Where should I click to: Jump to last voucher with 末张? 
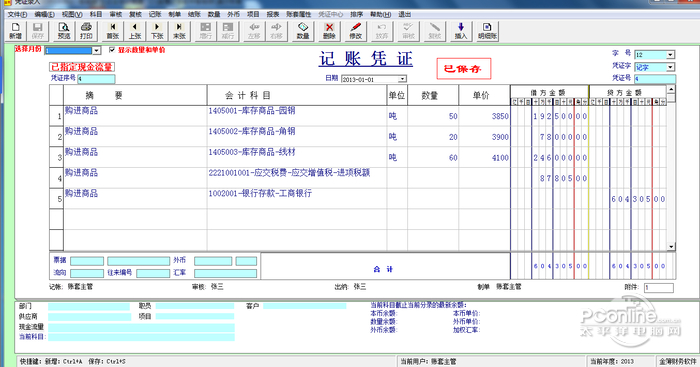tap(179, 31)
